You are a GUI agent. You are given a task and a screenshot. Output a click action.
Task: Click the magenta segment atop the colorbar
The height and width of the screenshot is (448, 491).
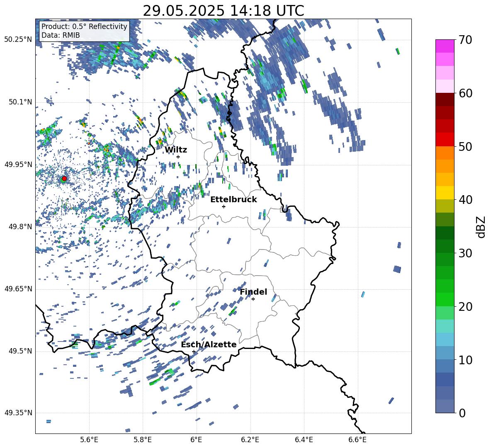[x=445, y=46]
